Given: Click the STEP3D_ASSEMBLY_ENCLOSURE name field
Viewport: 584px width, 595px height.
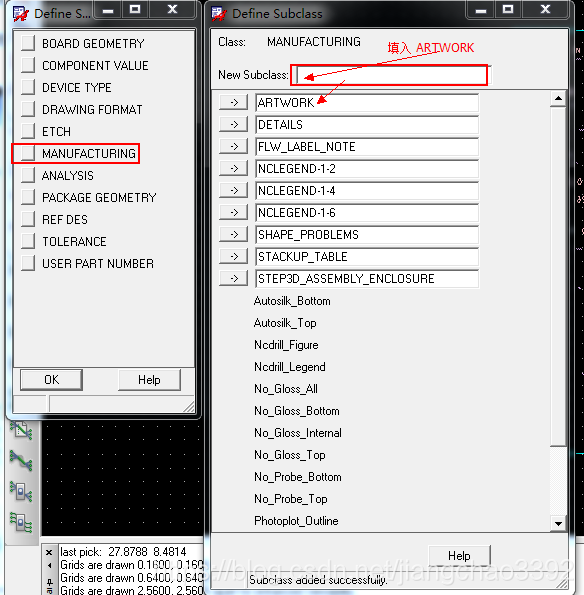Looking at the screenshot, I should 367,279.
